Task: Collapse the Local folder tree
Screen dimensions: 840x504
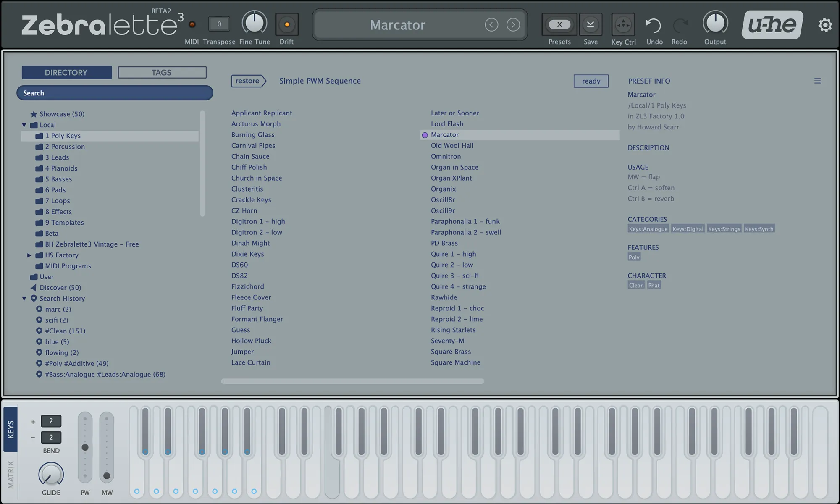Action: [x=24, y=125]
